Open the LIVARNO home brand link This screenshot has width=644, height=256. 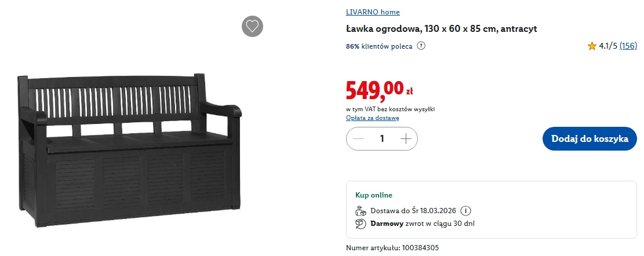point(373,12)
